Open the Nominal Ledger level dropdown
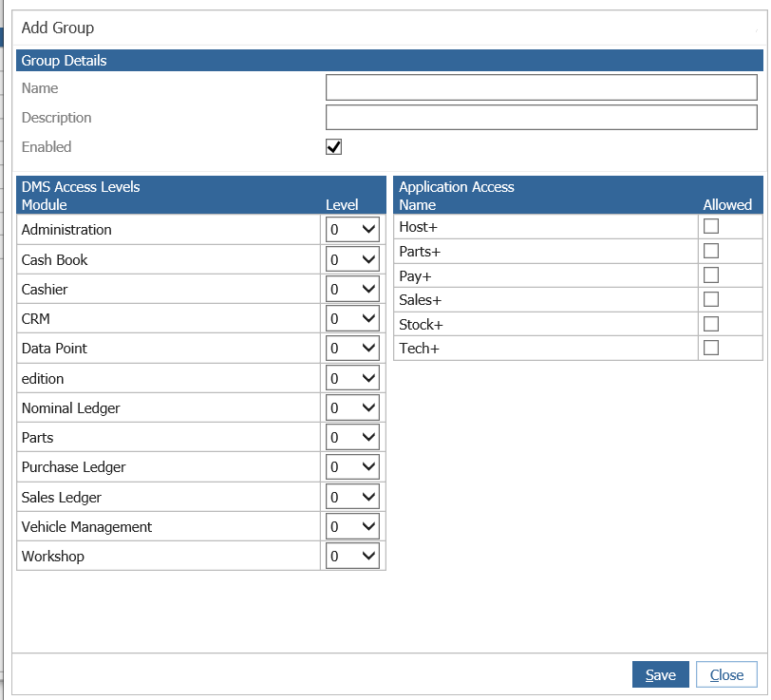 click(x=352, y=407)
